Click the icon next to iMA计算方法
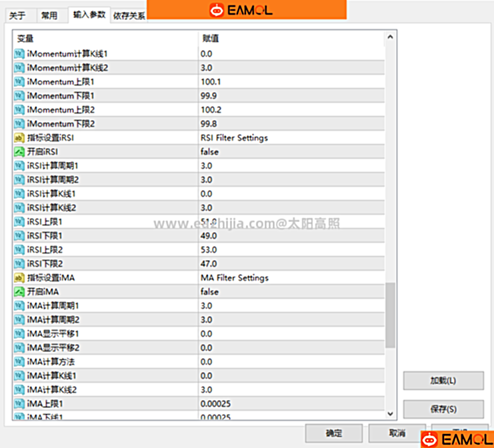This screenshot has height=448, width=494. 19,362
